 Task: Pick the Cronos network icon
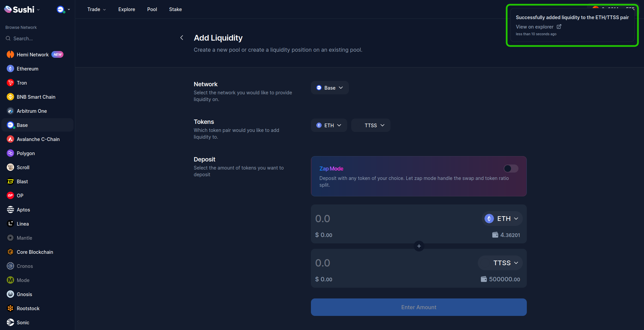[10, 266]
